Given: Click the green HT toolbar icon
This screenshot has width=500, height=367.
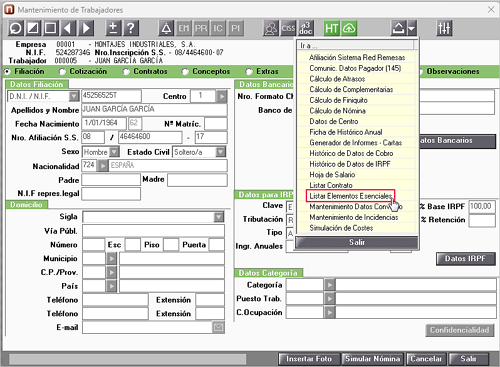Looking at the screenshot, I should pos(332,28).
